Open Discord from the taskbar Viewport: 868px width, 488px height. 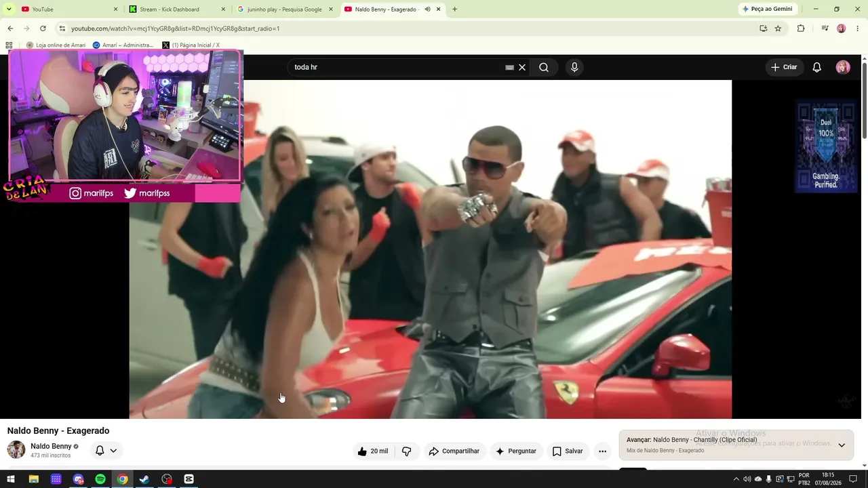(x=78, y=479)
